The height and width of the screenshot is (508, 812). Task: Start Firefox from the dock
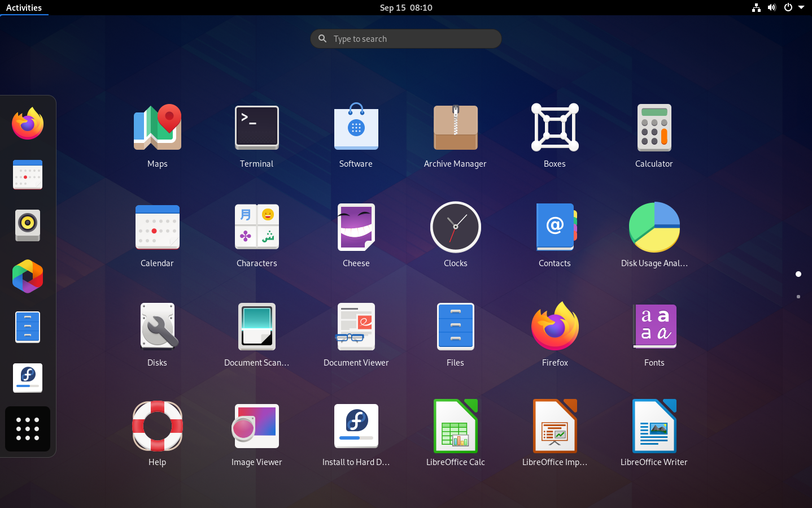(x=27, y=123)
